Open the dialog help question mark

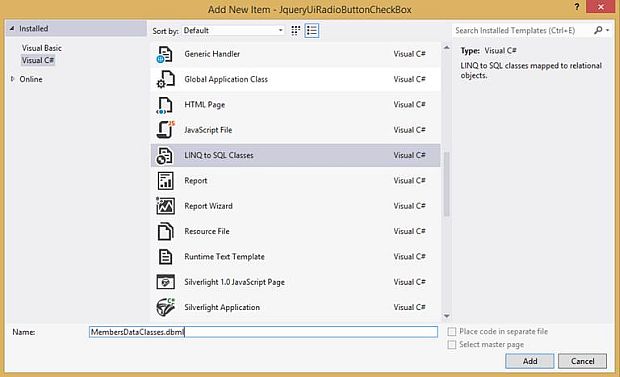click(577, 7)
